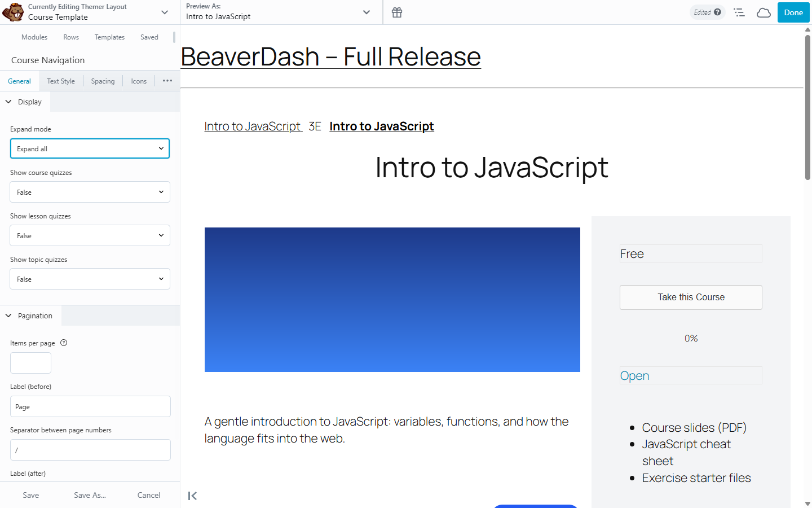
Task: Click the course description paragraph
Action: tap(387, 430)
